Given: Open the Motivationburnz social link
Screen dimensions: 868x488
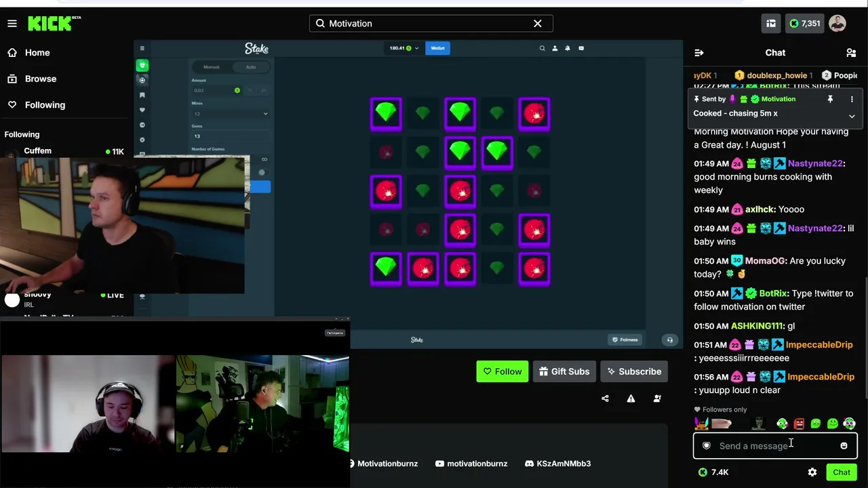Looking at the screenshot, I should tap(384, 464).
